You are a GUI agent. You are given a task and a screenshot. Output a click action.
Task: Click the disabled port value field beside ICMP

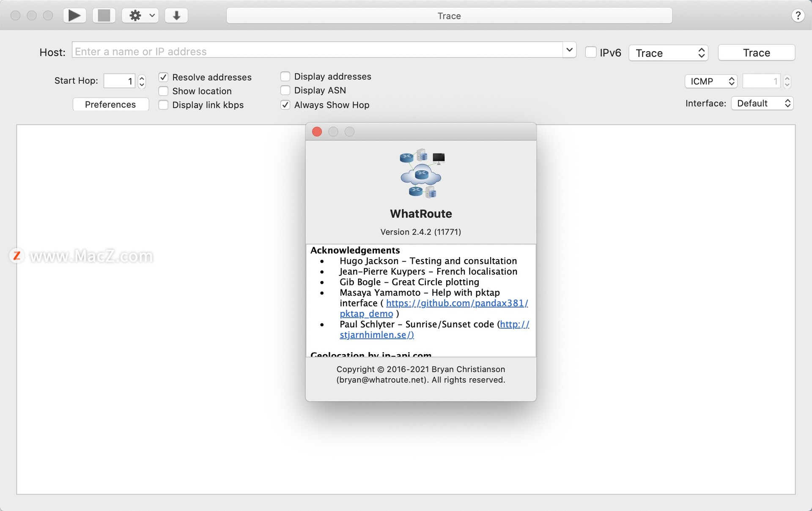pos(761,81)
